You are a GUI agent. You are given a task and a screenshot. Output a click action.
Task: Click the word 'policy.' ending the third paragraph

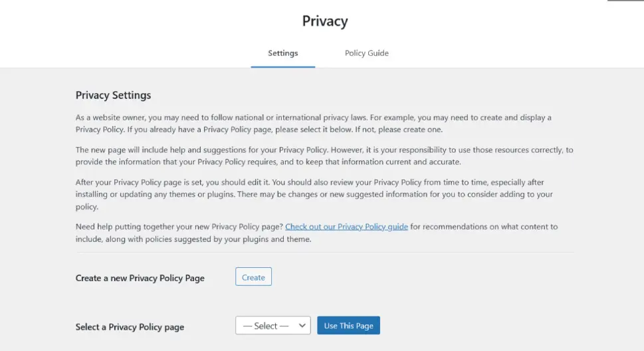[87, 207]
